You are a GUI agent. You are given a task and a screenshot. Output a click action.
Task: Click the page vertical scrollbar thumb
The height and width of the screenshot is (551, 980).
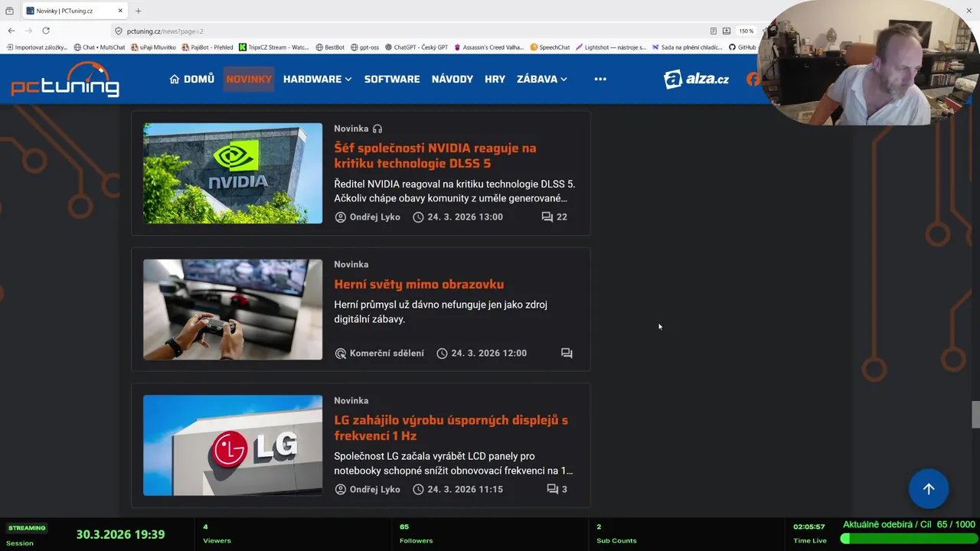coord(975,415)
